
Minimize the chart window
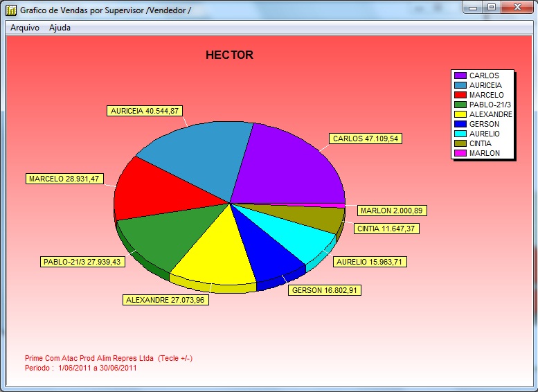[x=473, y=7]
